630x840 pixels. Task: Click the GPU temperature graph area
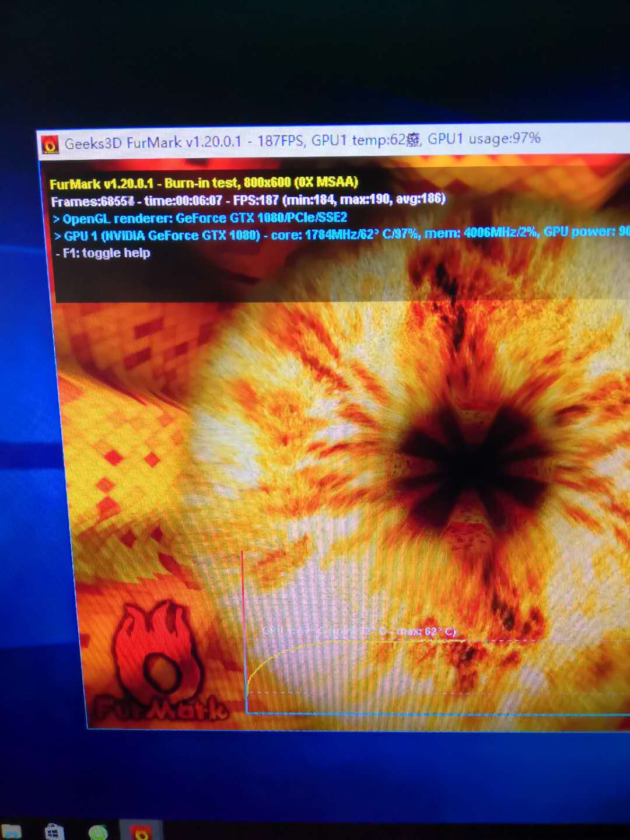click(x=436, y=633)
